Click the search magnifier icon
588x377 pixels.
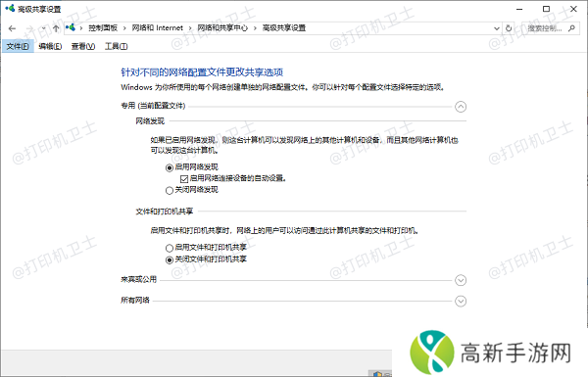[x=571, y=28]
